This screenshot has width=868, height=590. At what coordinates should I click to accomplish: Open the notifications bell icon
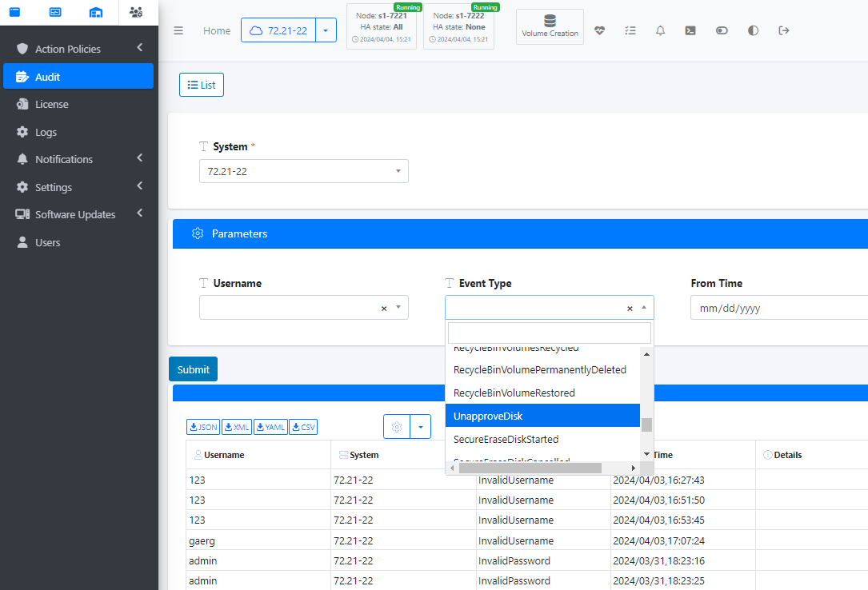click(x=660, y=30)
